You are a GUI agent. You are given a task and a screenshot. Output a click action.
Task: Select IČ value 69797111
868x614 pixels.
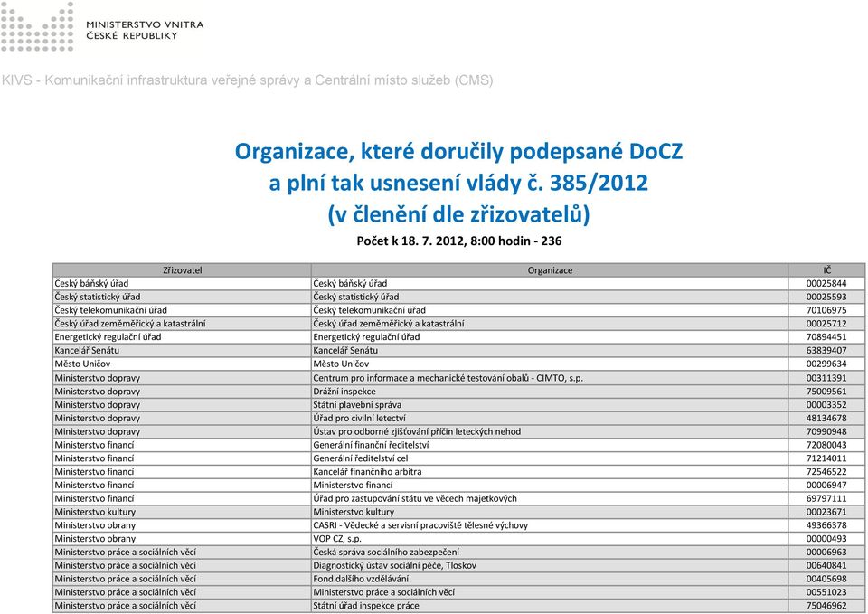[x=826, y=498]
